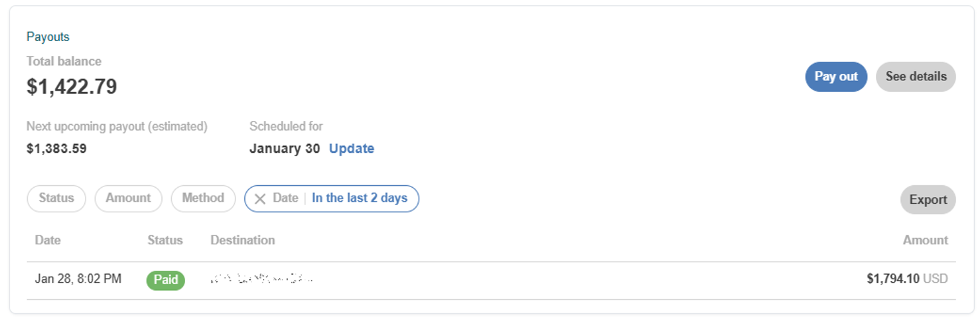Click the $1,383.59 upcoming payout estimate
Screen dimensions: 980x319
pos(57,149)
